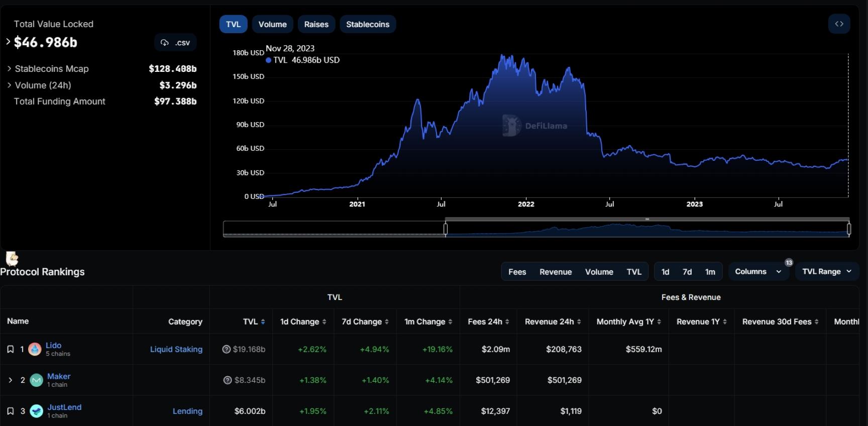The width and height of the screenshot is (868, 426).
Task: Select the Fees ranking tab
Action: tap(517, 272)
